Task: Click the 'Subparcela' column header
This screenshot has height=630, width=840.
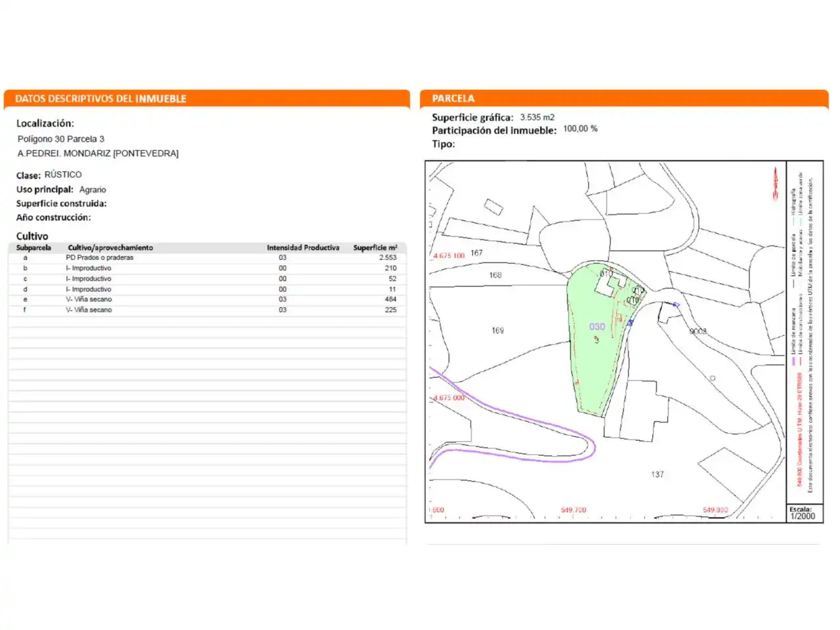Action: [x=33, y=248]
